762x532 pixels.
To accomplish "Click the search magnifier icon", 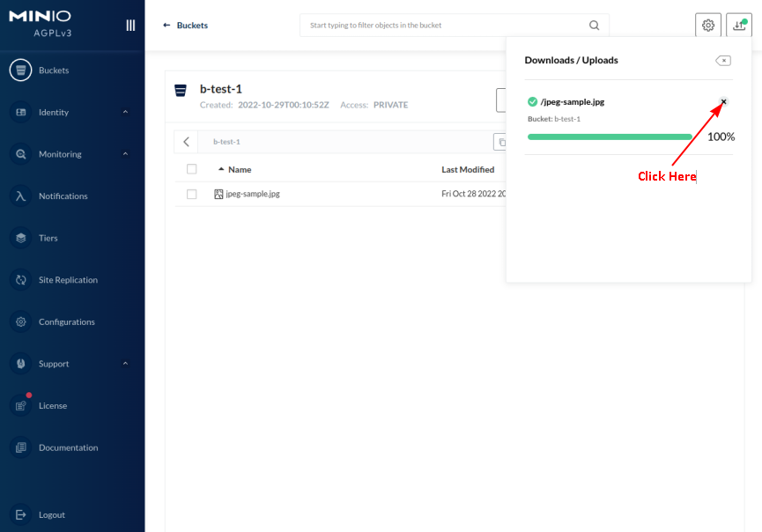I will pyautogui.click(x=595, y=26).
